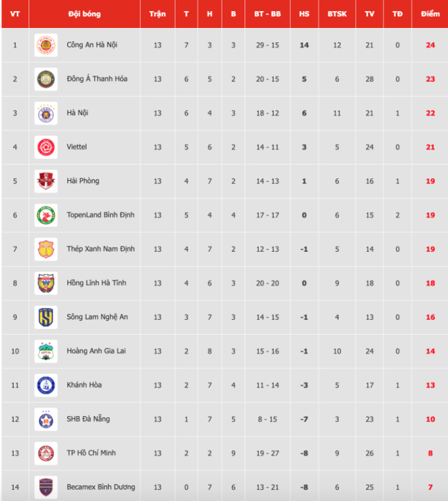Click the Becamex Bình Dương logo
Image resolution: width=448 pixels, height=501 pixels.
tap(46, 487)
